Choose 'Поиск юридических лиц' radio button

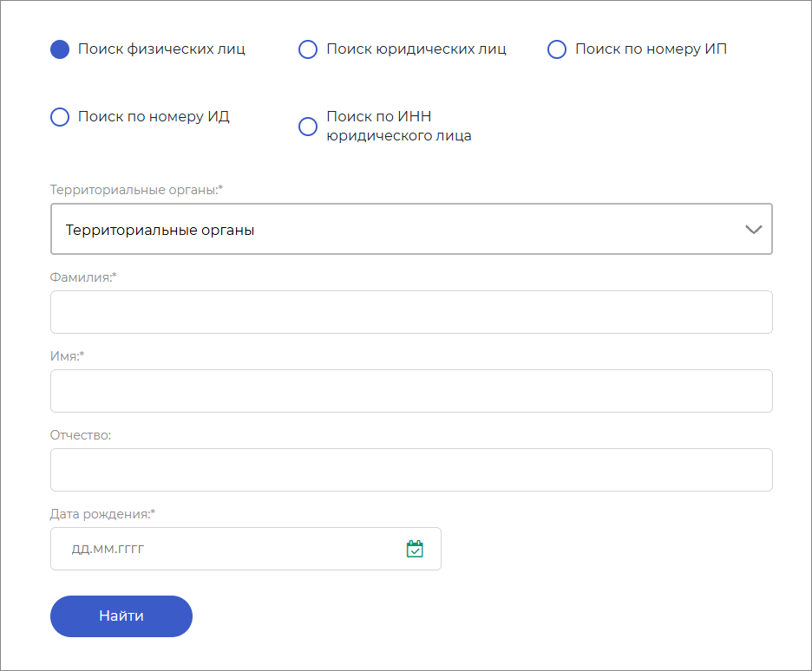point(308,49)
